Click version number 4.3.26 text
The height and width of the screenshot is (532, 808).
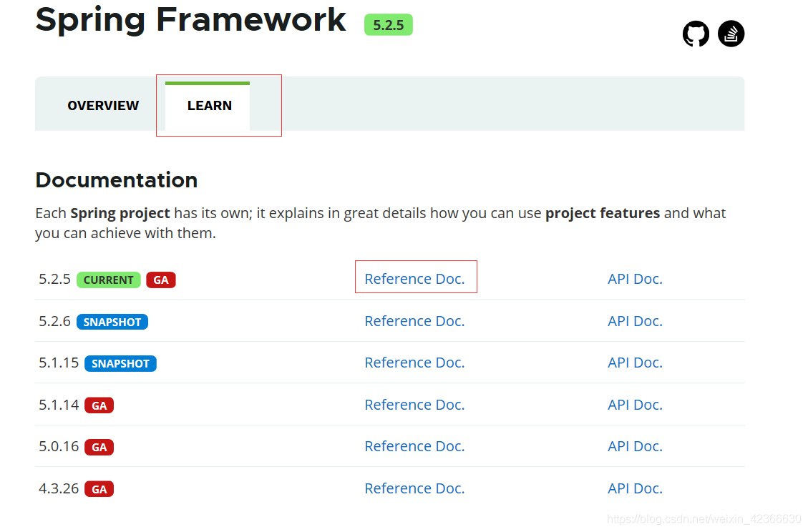coord(59,488)
